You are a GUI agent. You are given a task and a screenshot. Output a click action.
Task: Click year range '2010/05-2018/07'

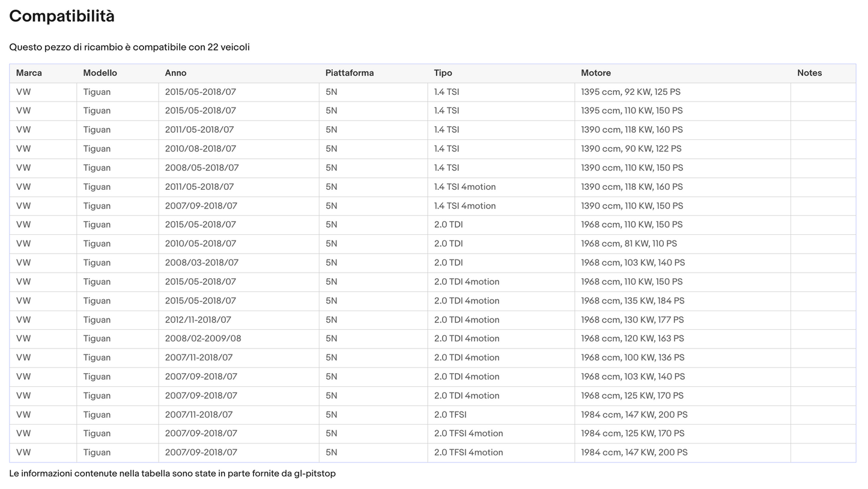click(201, 243)
